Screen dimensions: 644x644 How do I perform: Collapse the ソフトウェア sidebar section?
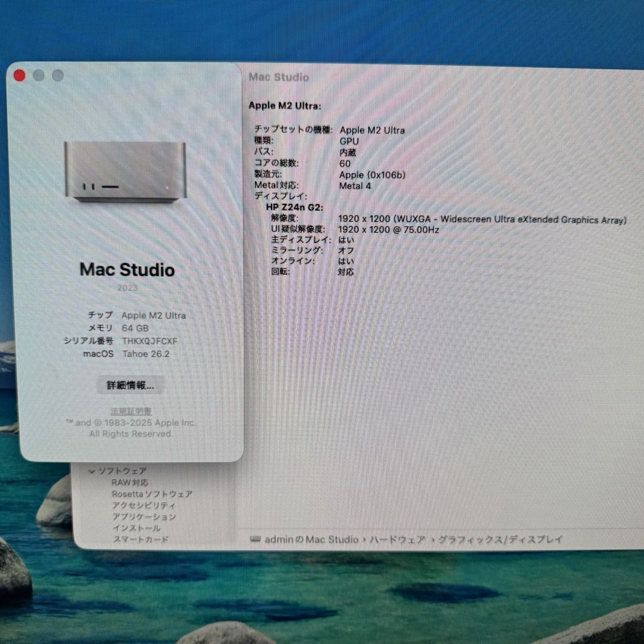click(x=93, y=470)
